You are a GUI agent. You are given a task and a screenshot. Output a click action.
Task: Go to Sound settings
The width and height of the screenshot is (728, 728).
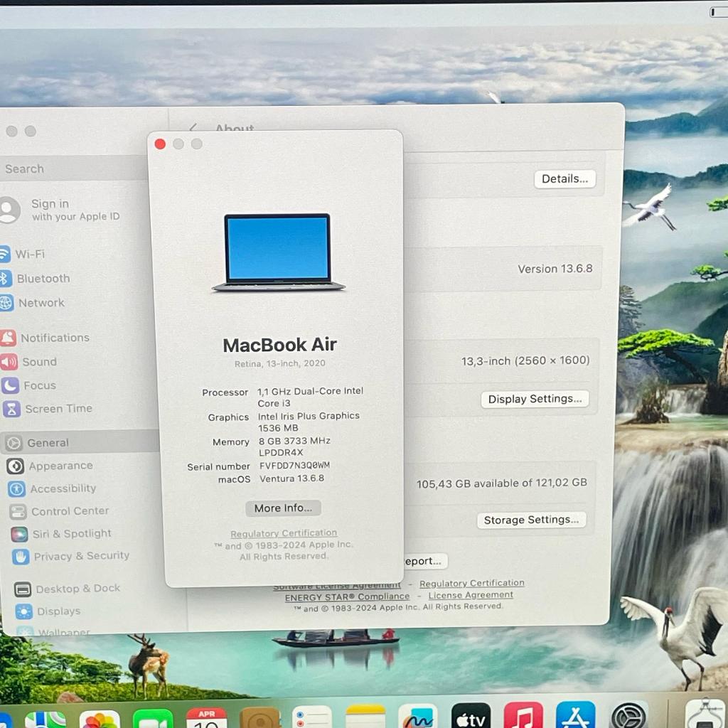(39, 362)
